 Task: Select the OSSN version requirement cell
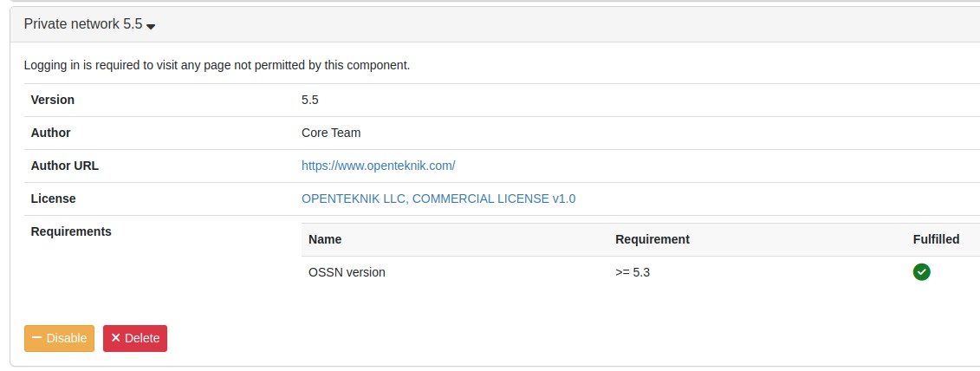click(x=347, y=272)
